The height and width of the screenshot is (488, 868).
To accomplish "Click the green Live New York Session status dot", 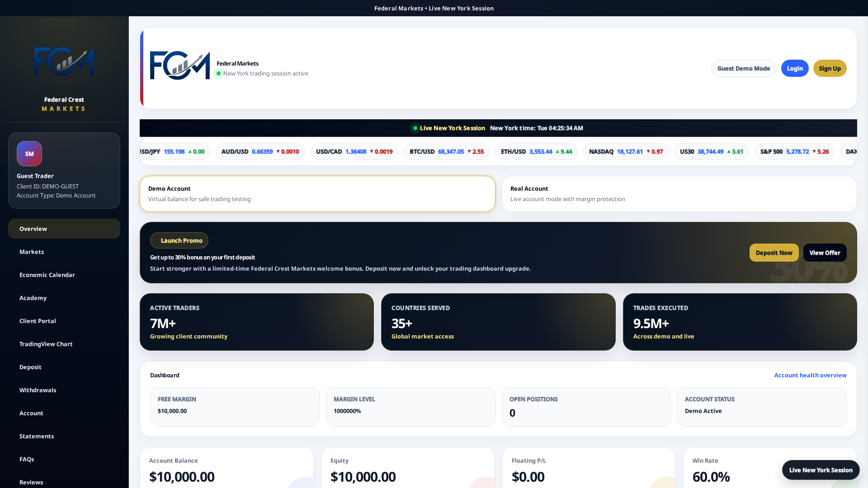I will click(415, 128).
